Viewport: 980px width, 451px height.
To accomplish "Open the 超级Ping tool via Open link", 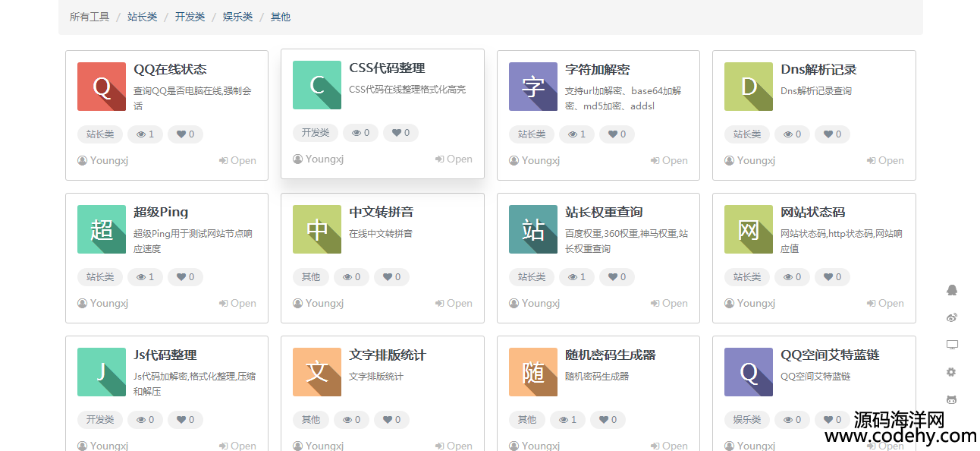I will (x=238, y=303).
